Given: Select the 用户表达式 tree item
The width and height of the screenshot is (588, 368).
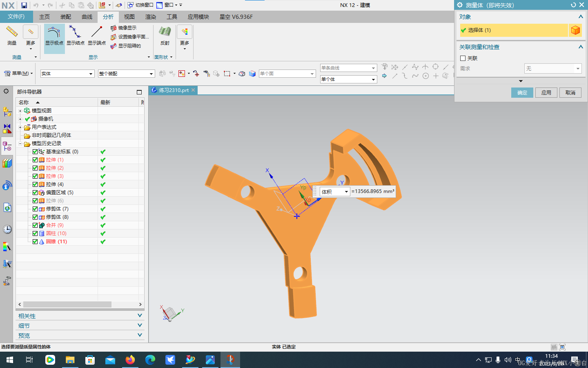Looking at the screenshot, I should [44, 127].
